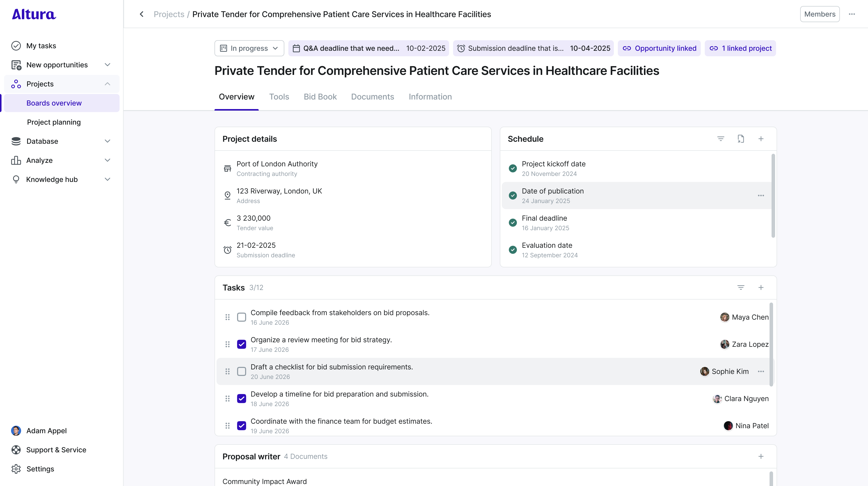Click the Members button
Viewport: 868px width, 486px height.
click(x=820, y=14)
